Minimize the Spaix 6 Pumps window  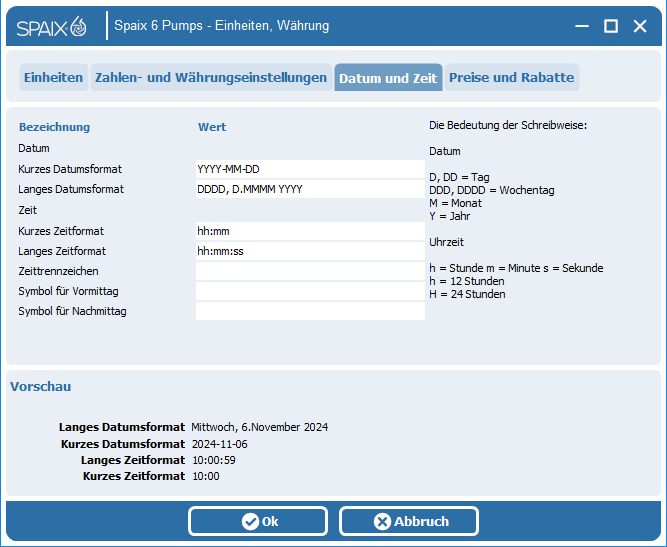(582, 26)
